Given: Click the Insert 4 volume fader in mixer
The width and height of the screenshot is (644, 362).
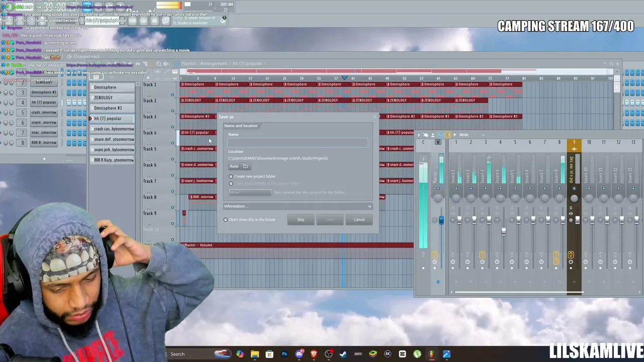Looking at the screenshot, I should pos(504,232).
